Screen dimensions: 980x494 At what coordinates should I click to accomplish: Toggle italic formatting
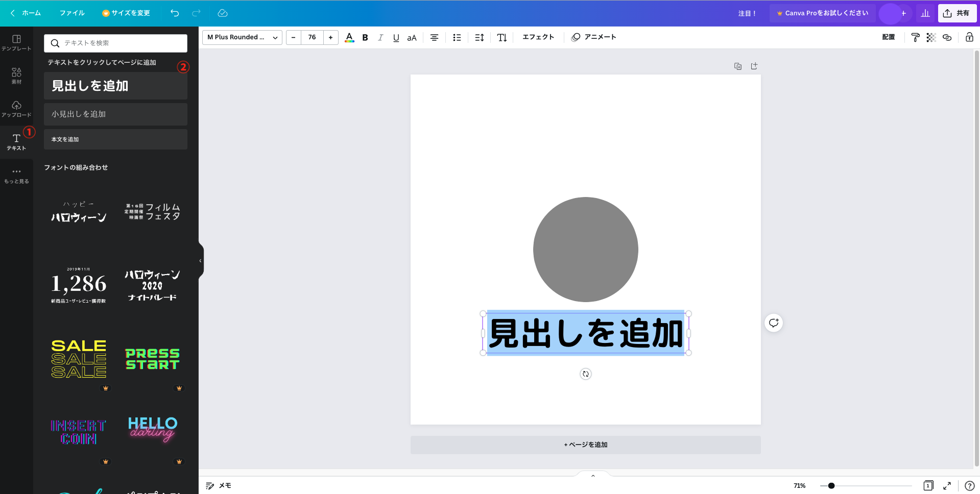380,37
